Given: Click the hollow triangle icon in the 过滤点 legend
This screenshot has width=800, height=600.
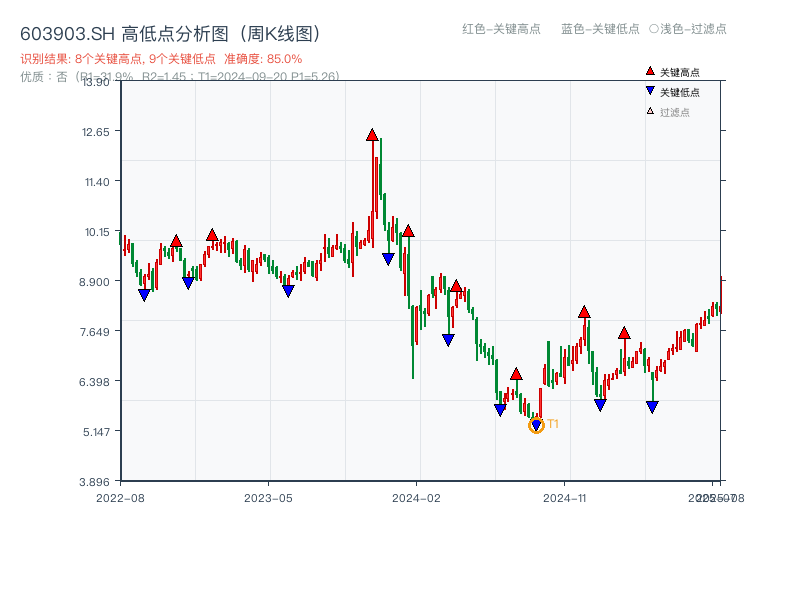Looking at the screenshot, I should pos(650,111).
